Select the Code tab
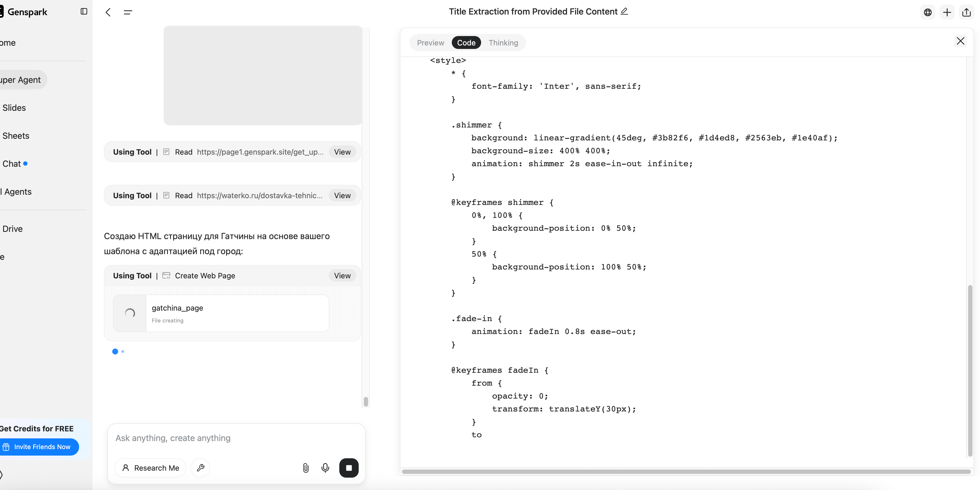 point(466,42)
